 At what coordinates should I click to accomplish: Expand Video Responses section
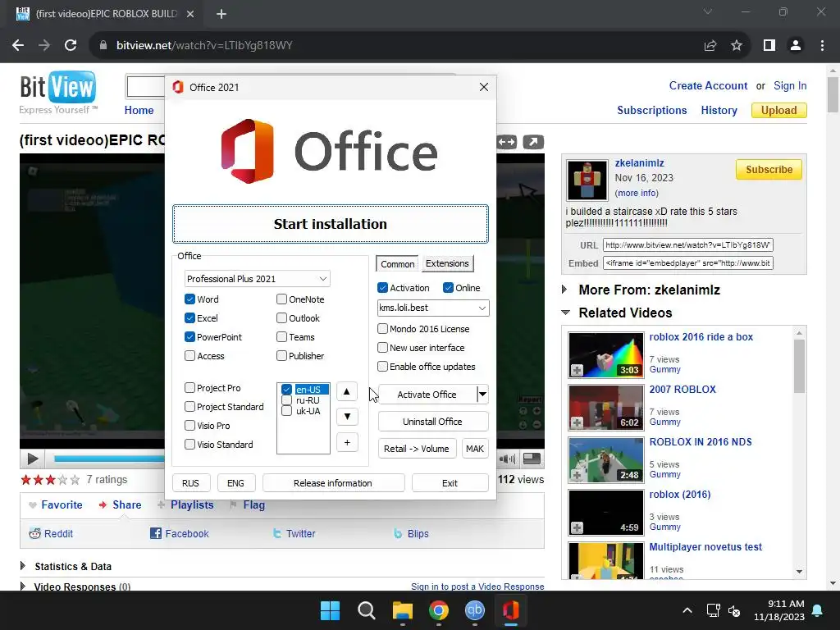(x=23, y=587)
